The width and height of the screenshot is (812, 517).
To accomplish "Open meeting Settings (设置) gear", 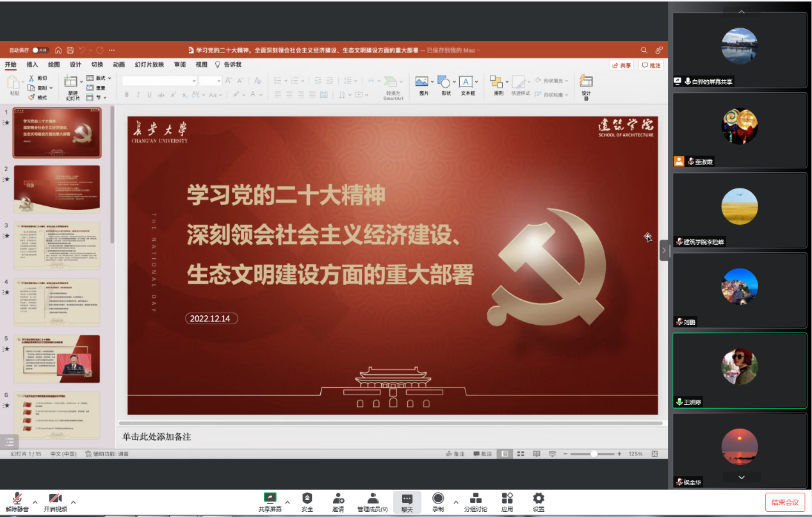I will tap(539, 499).
